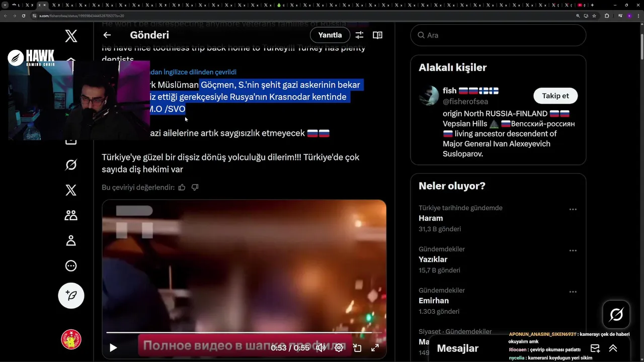Viewport: 644px width, 362px height.
Task: Open the More circle menu in sidebar
Action: coord(71,265)
